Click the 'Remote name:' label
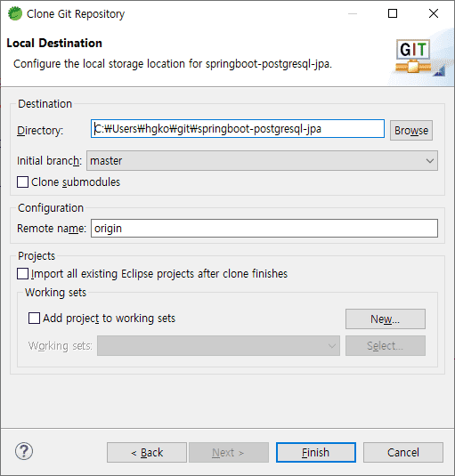 pos(52,229)
